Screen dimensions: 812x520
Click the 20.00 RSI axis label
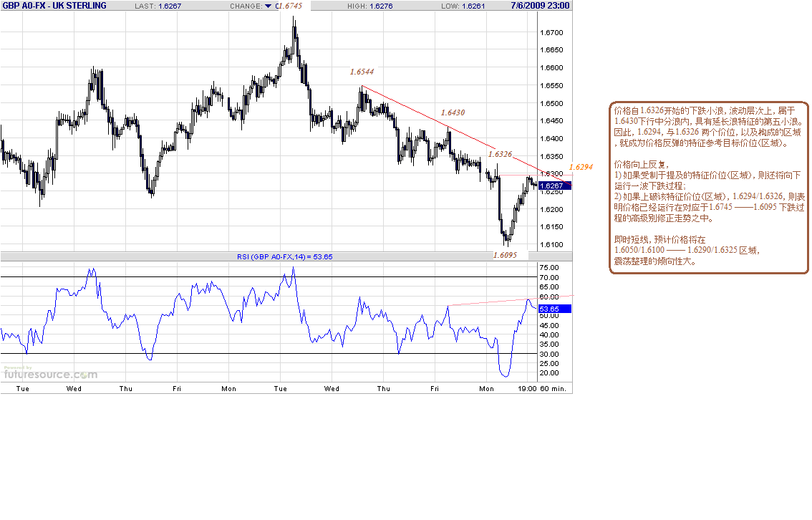point(549,373)
